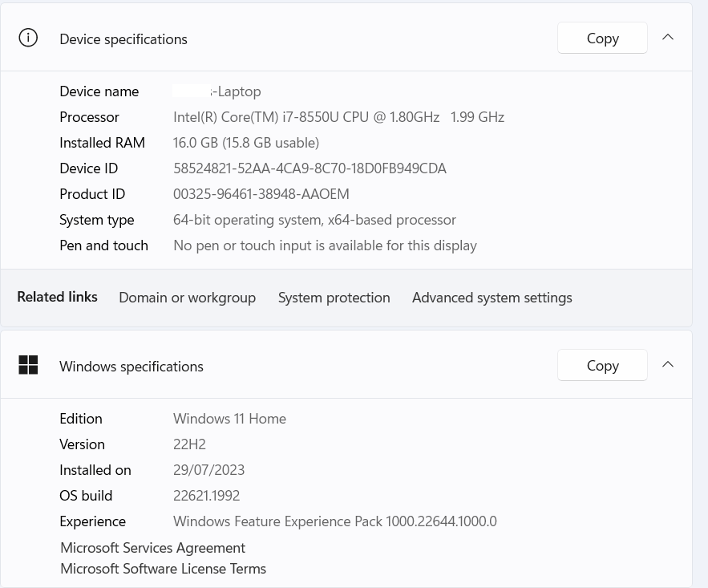708x588 pixels.
Task: Open System protection settings
Action: click(x=334, y=297)
